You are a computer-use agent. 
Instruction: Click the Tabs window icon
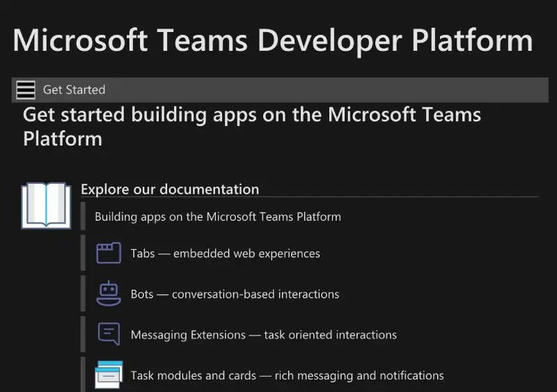tap(109, 253)
